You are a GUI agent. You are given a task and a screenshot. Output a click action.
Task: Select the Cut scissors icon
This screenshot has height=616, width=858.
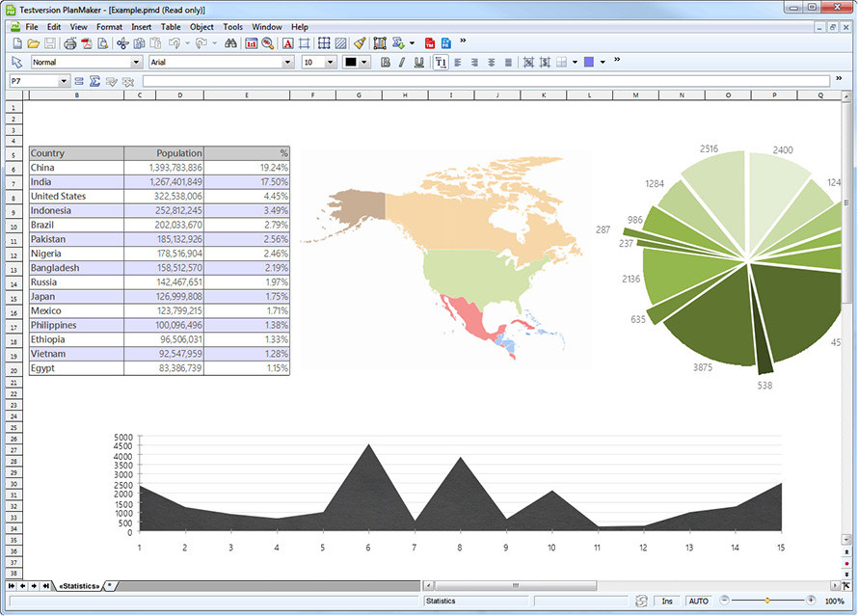(122, 43)
